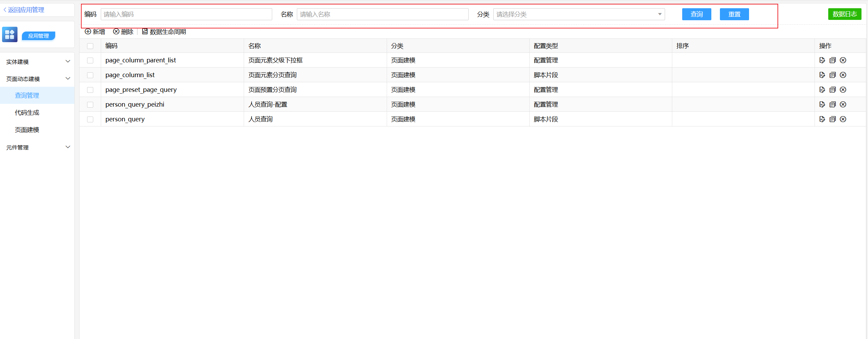The image size is (868, 339).
Task: Check the page_column_list row checkbox
Action: [90, 75]
